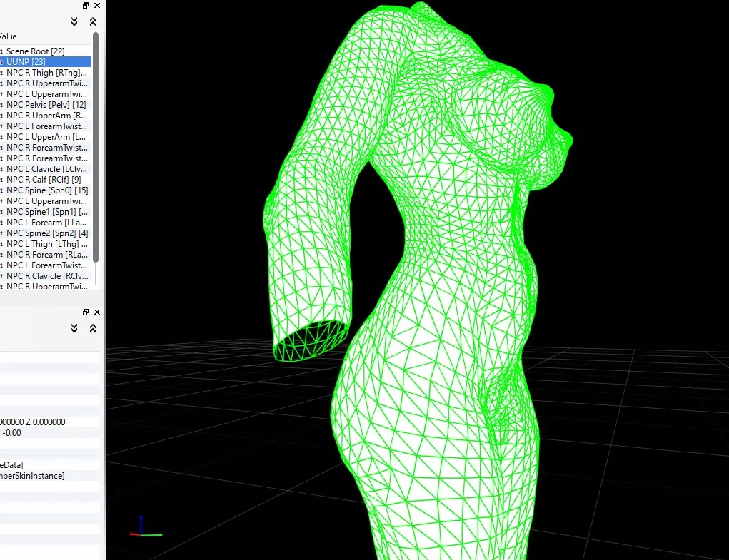Click the -0.00 value row
The height and width of the screenshot is (560, 729).
pos(50,433)
